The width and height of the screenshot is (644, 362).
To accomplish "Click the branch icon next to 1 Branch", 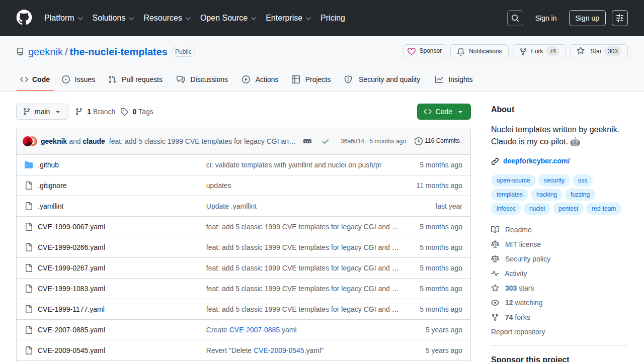I will point(79,112).
